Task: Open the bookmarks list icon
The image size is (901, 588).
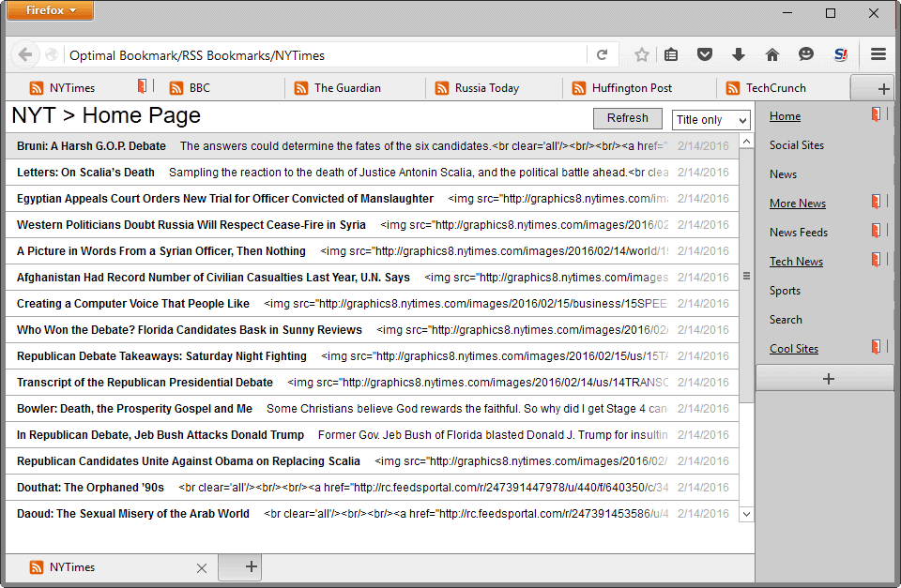Action: [x=671, y=55]
